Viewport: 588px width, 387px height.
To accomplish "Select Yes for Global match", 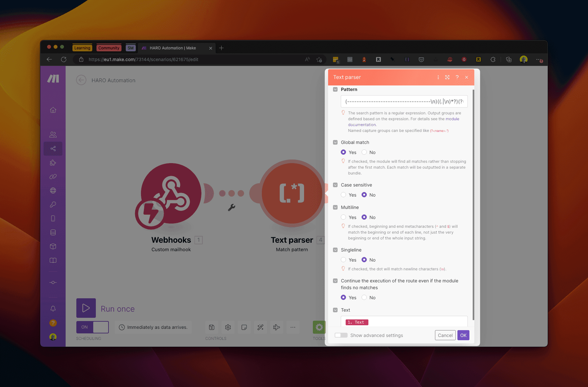I will [343, 152].
